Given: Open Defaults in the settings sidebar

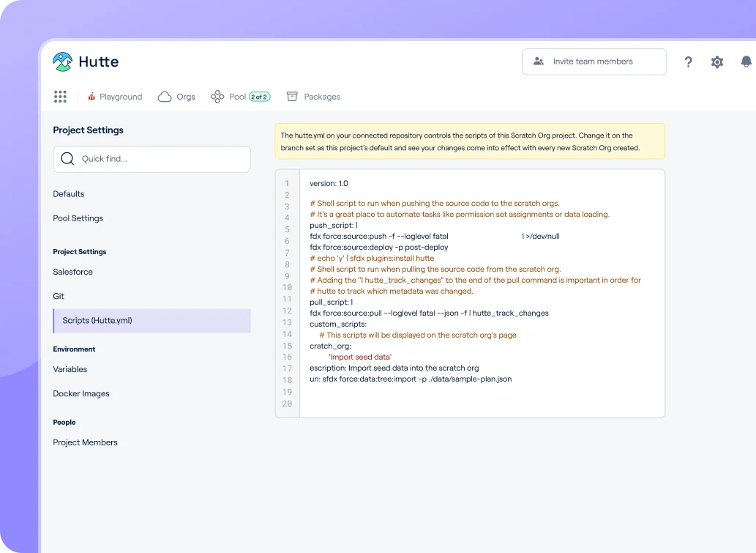Looking at the screenshot, I should (x=69, y=194).
